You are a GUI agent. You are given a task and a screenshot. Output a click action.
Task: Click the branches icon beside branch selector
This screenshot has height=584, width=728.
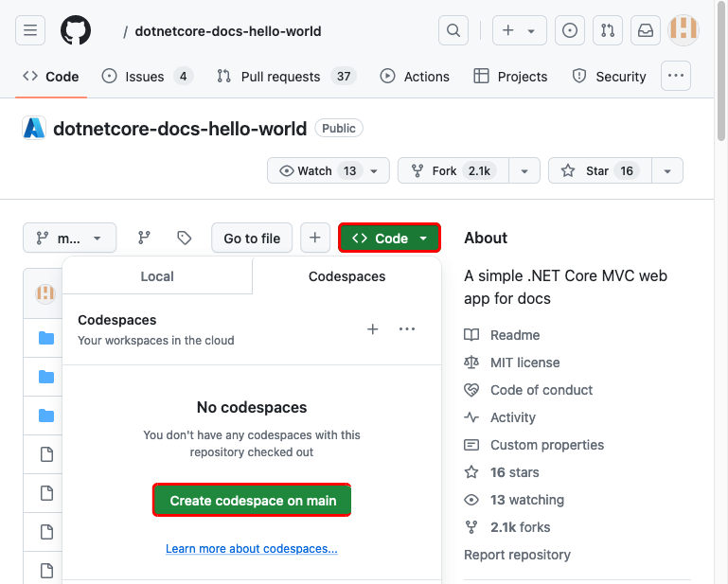pyautogui.click(x=144, y=238)
